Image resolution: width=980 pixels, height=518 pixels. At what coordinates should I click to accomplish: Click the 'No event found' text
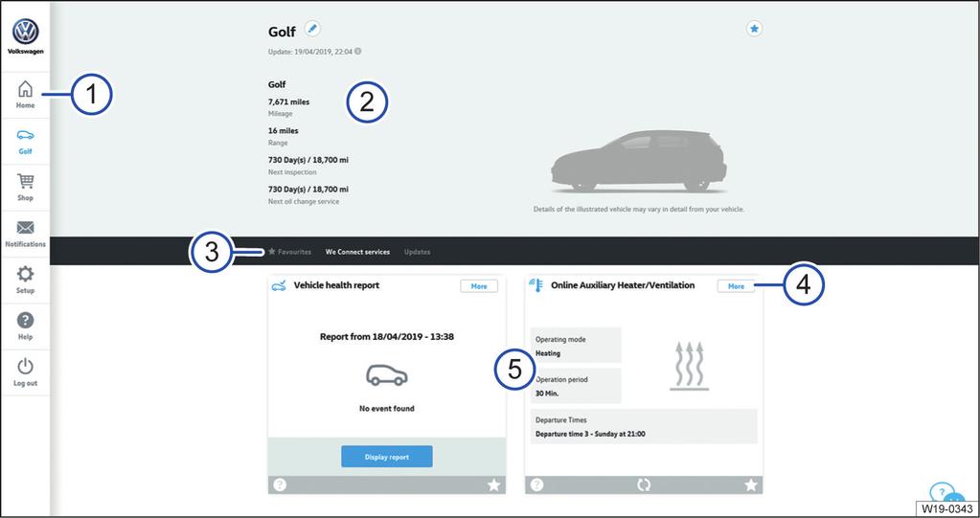tap(387, 409)
